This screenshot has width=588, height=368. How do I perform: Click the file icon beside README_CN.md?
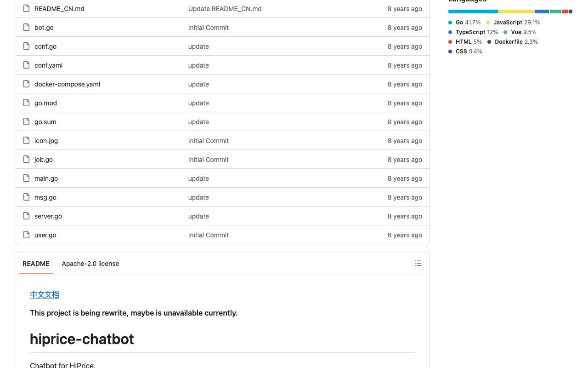point(27,8)
